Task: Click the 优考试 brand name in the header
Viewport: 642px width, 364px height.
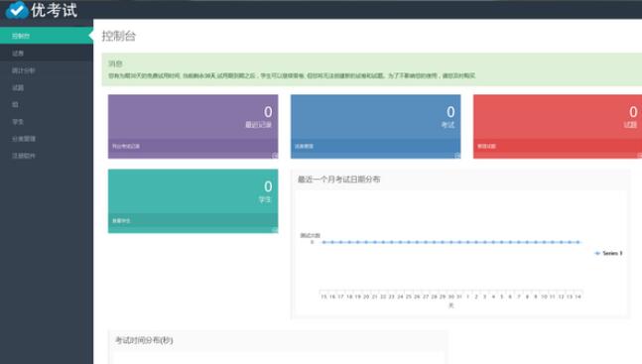Action: (54, 10)
